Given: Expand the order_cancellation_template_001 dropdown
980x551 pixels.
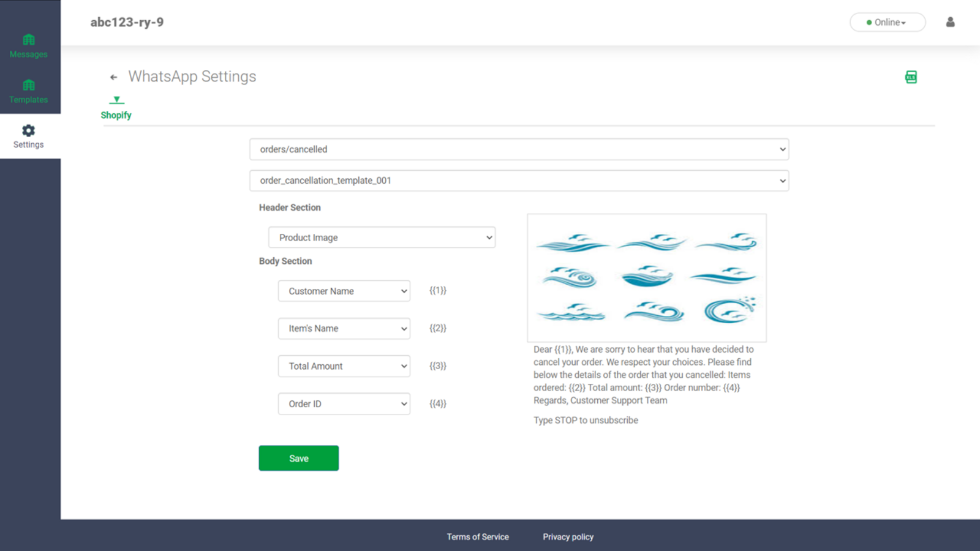Looking at the screenshot, I should click(x=519, y=181).
